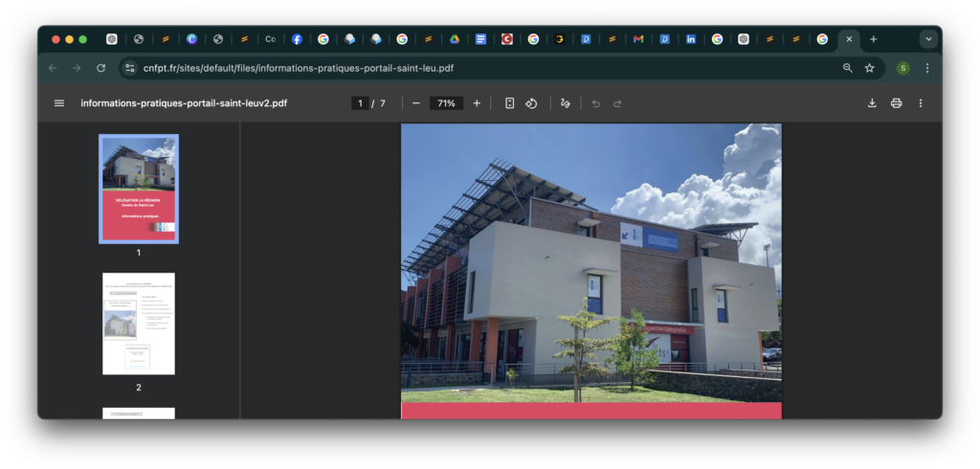Print the PDF document
This screenshot has height=469, width=980.
click(x=896, y=103)
